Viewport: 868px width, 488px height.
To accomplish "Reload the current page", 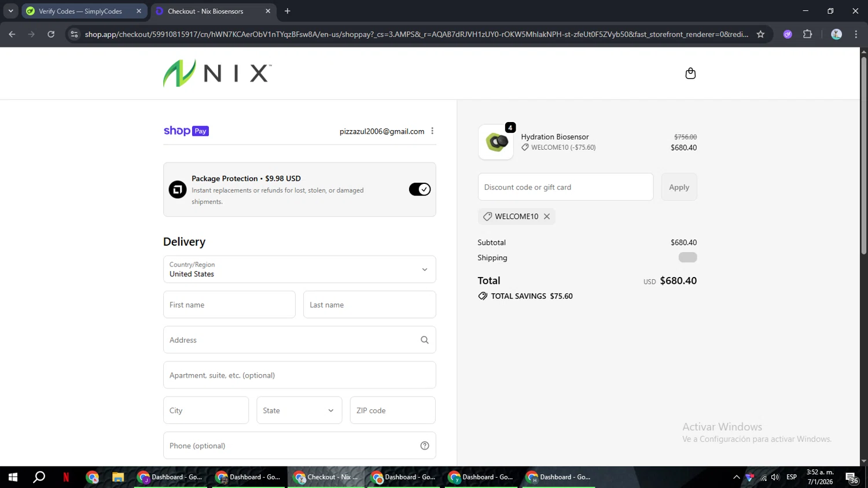I will [51, 34].
